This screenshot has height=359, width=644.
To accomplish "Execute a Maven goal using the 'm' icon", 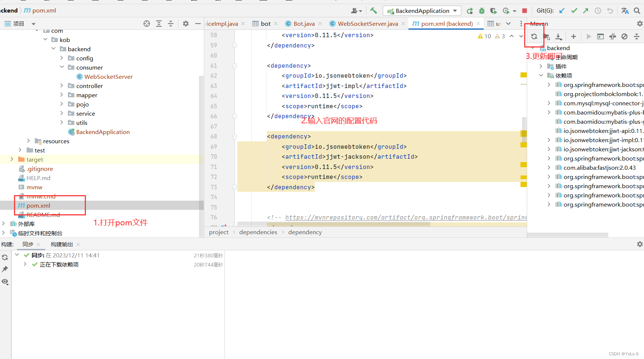I will [601, 36].
